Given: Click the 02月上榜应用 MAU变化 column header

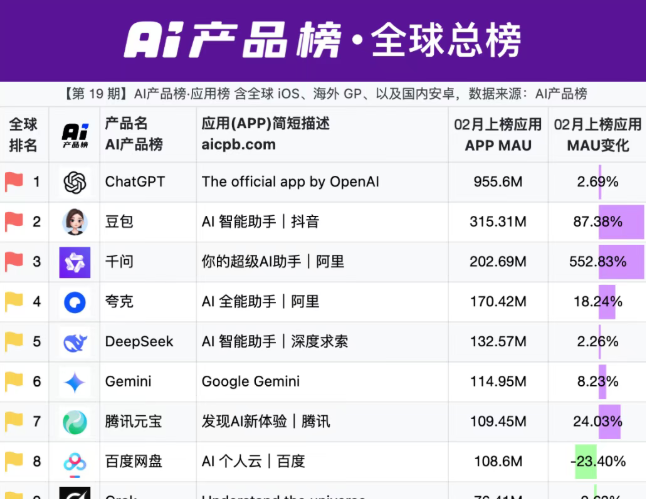Looking at the screenshot, I should (597, 135).
